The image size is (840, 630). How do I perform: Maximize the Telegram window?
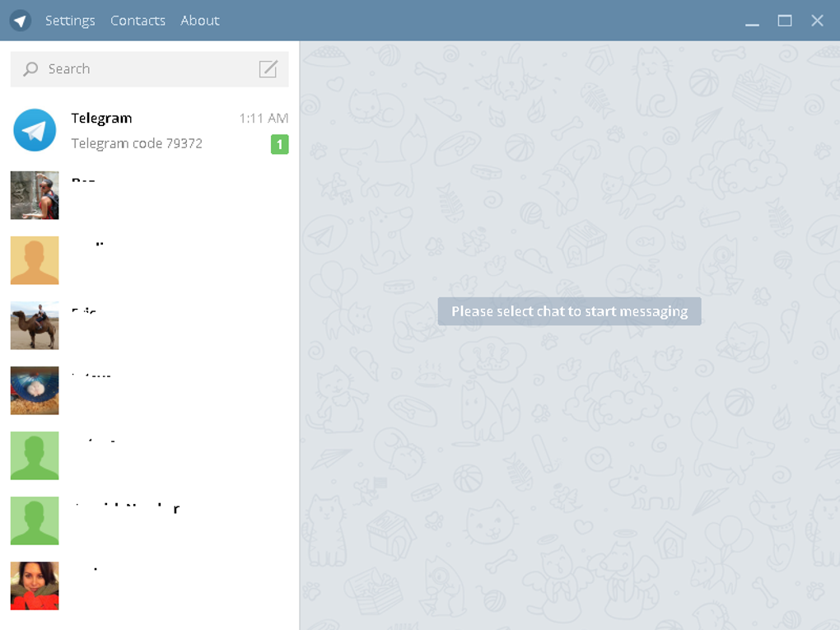coord(785,21)
